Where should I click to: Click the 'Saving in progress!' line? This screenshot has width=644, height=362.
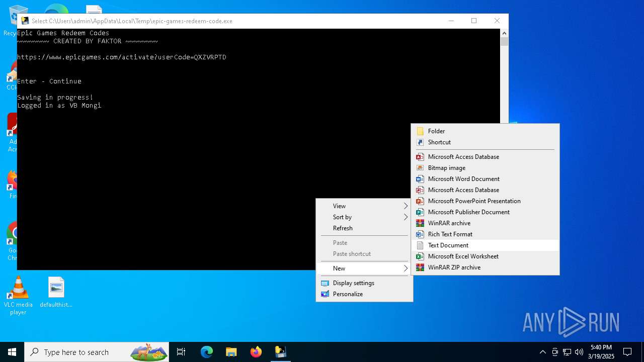click(x=55, y=98)
